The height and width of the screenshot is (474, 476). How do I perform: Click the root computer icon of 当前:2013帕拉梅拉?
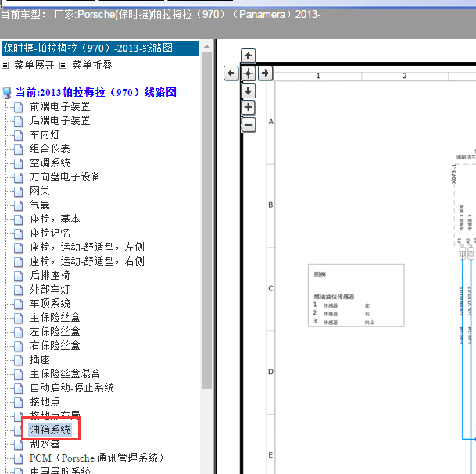7,93
